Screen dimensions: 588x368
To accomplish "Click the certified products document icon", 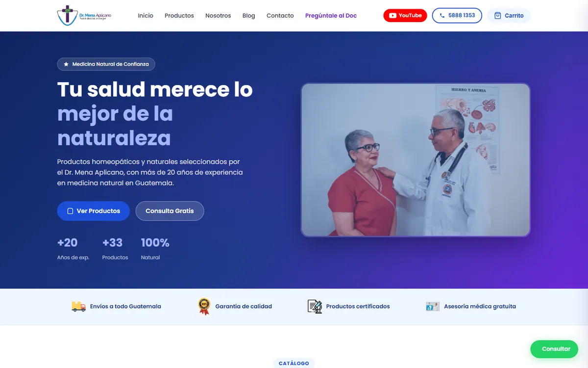I will click(x=315, y=306).
